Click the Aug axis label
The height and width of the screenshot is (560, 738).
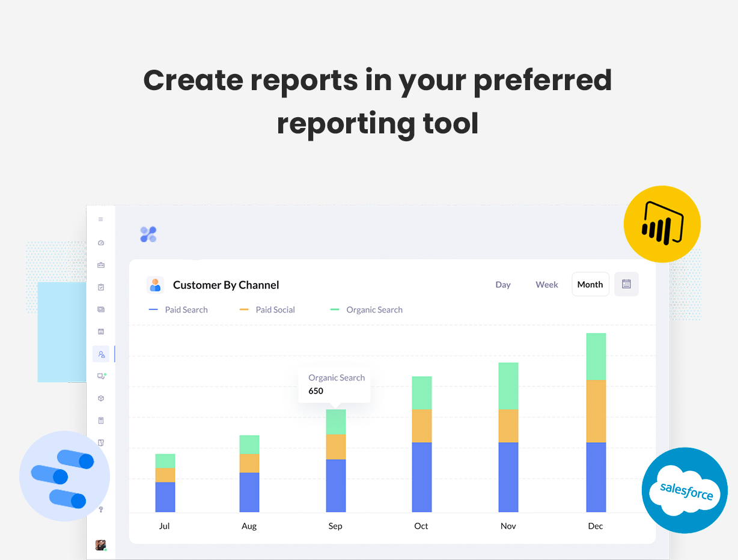(249, 526)
